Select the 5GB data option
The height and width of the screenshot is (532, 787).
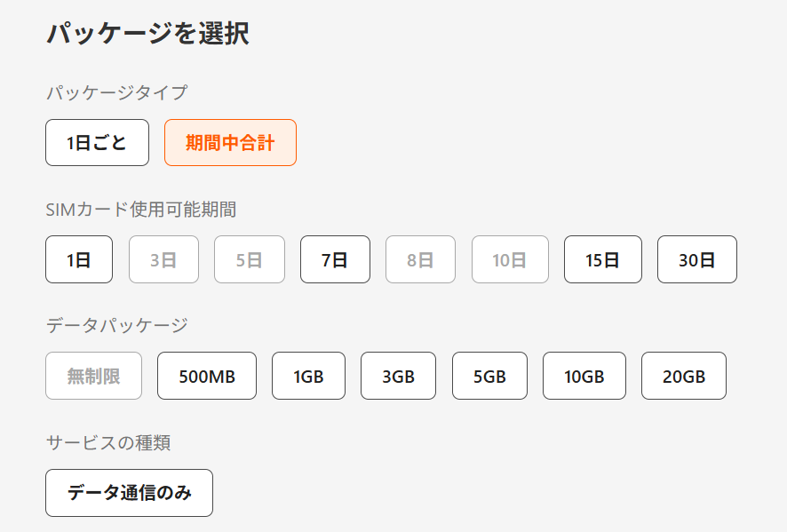tap(489, 376)
